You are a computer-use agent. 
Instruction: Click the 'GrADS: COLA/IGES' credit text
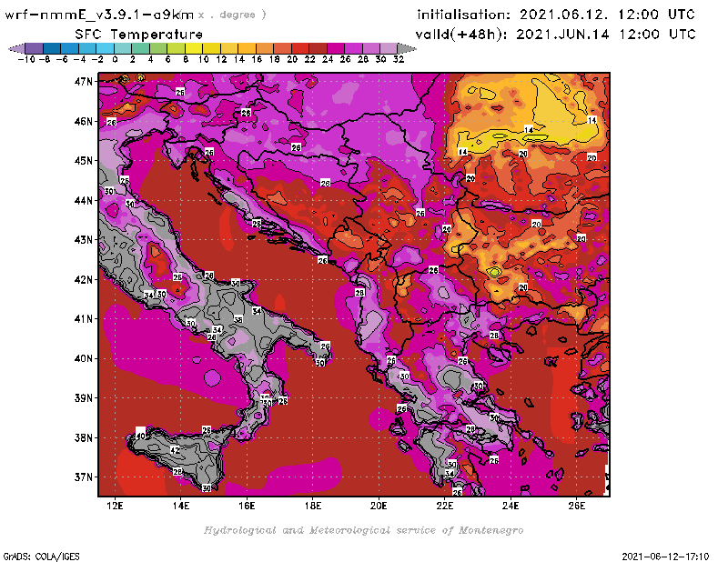[x=41, y=557]
